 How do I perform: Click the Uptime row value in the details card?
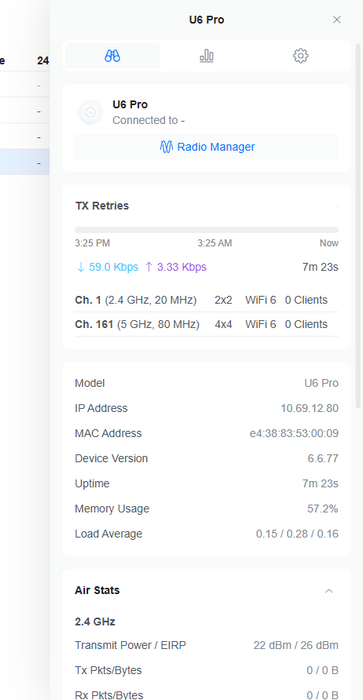tap(320, 483)
